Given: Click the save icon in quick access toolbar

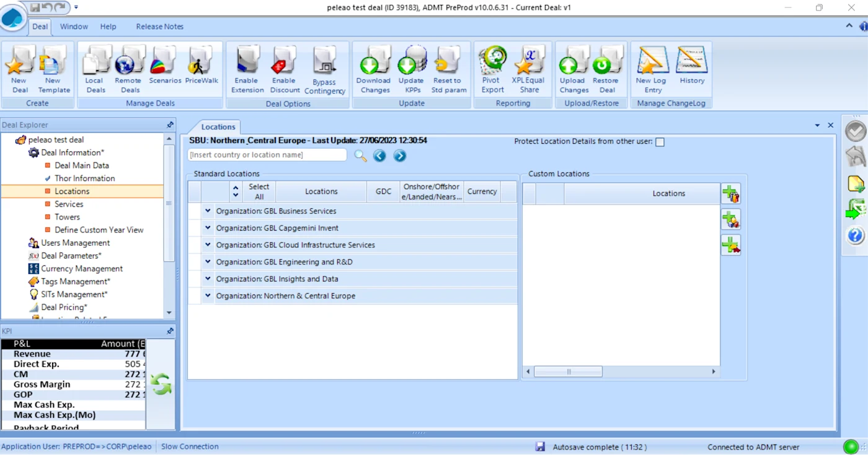Looking at the screenshot, I should 35,7.
